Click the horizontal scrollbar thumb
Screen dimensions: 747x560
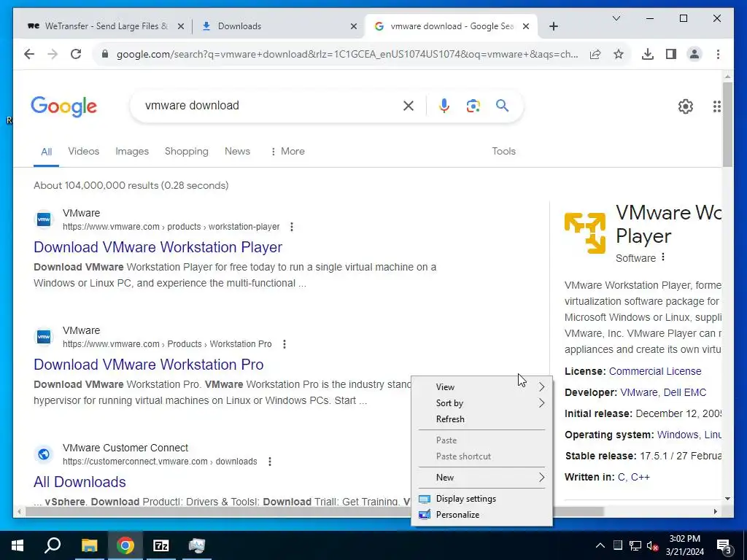click(314, 511)
